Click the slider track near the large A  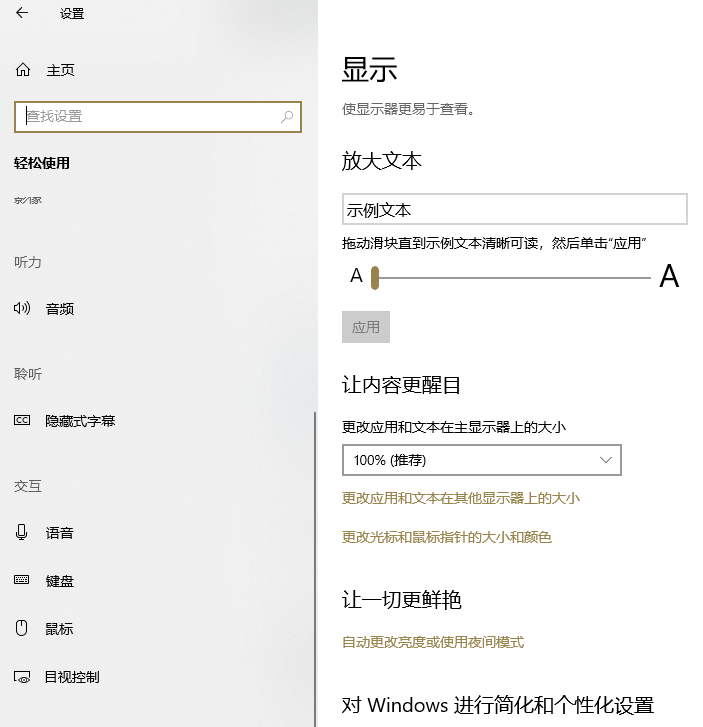[630, 277]
